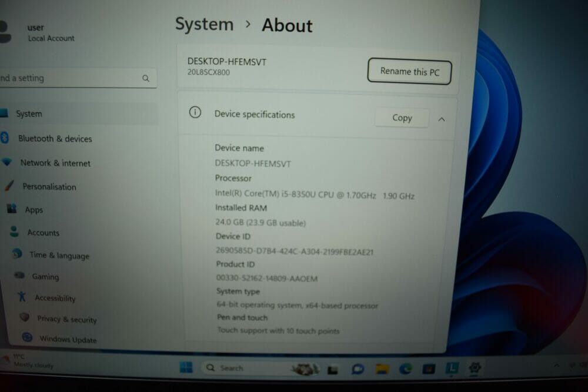Screen dimensions: 588x392
Task: Click the Gaming controller icon
Action: [x=19, y=276]
